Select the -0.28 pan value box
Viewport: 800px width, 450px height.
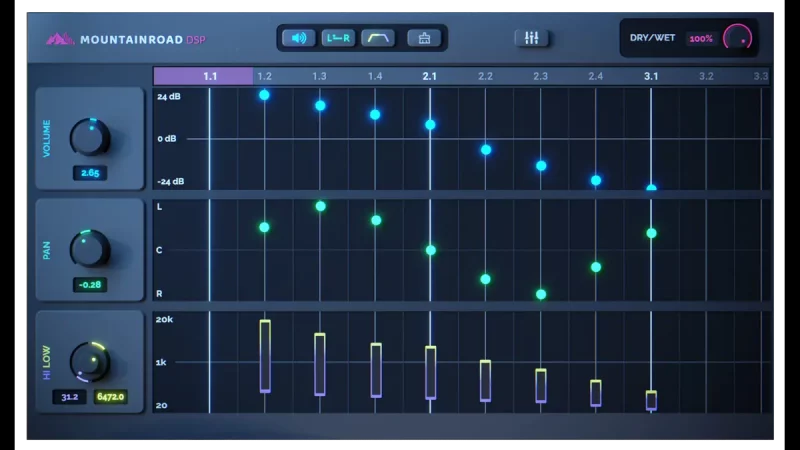90,285
